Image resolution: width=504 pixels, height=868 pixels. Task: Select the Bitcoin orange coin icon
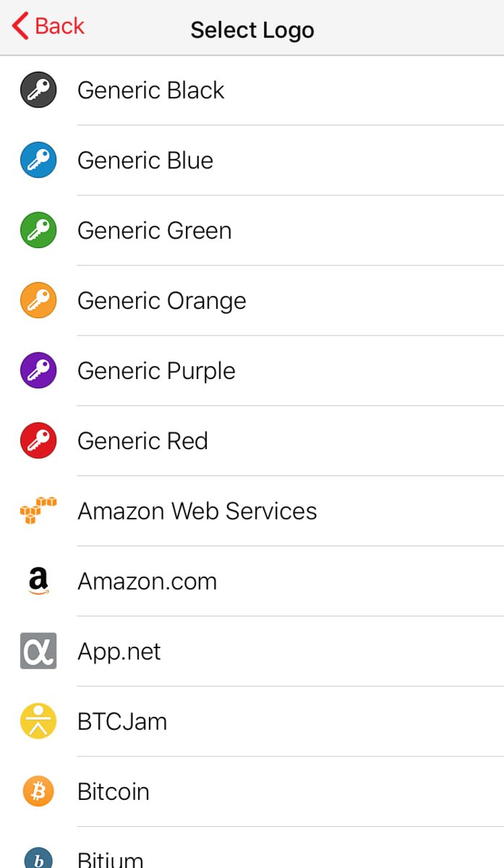(x=38, y=791)
